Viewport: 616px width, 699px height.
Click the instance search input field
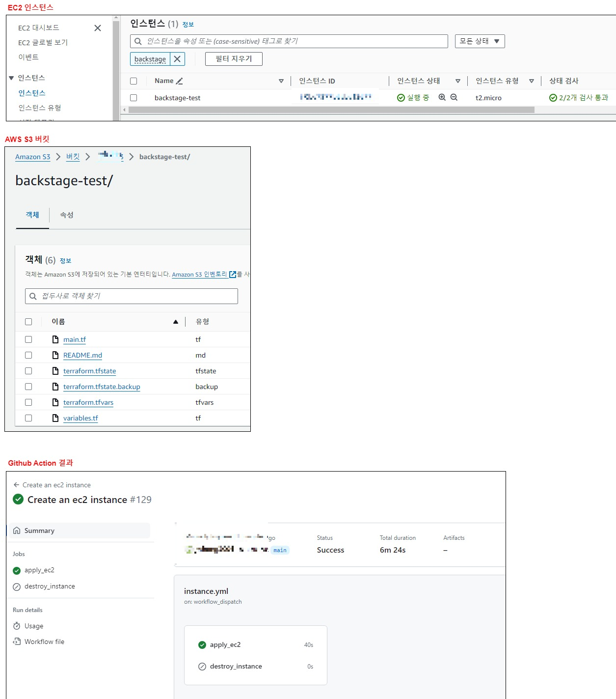[289, 41]
